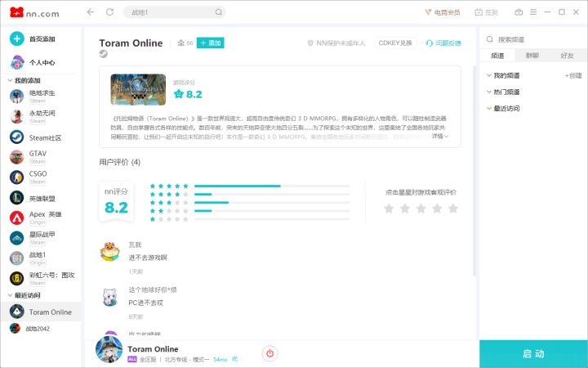Open the hamburger menu icon

point(533,12)
